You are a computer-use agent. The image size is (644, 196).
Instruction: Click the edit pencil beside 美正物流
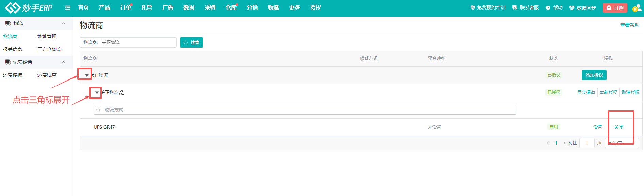122,92
